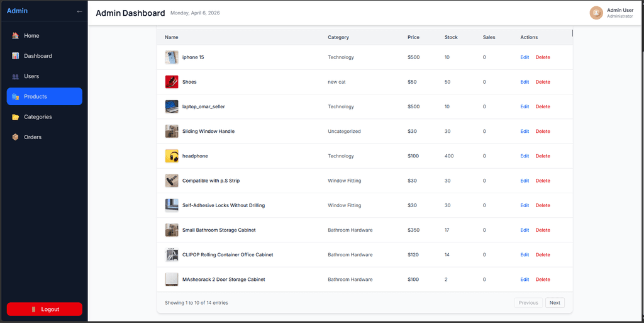Viewport: 644px width, 323px height.
Task: Click the Products icon in sidebar
Action: [15, 97]
